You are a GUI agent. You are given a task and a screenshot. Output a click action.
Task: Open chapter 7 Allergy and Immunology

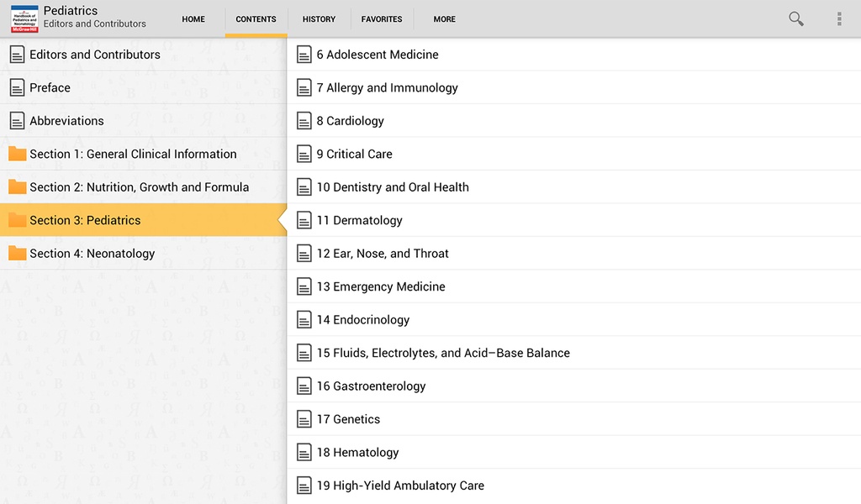[573, 87]
